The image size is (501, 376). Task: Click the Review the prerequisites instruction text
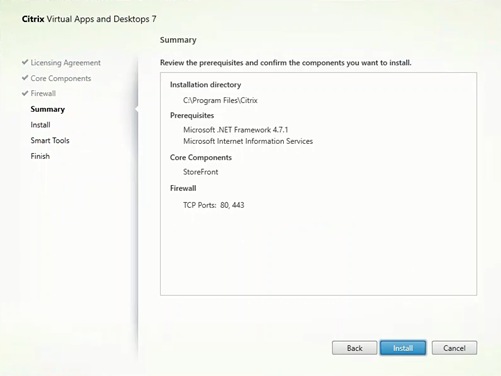(286, 63)
